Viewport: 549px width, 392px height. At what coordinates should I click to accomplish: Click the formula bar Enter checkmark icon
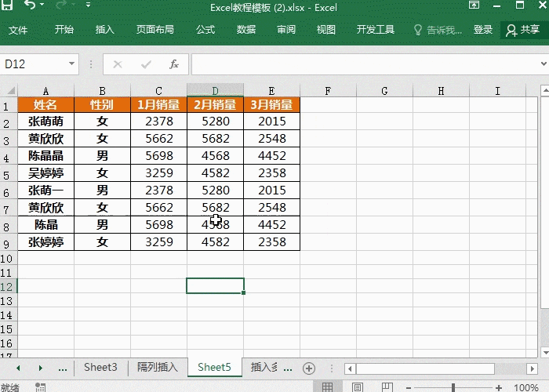tap(146, 64)
